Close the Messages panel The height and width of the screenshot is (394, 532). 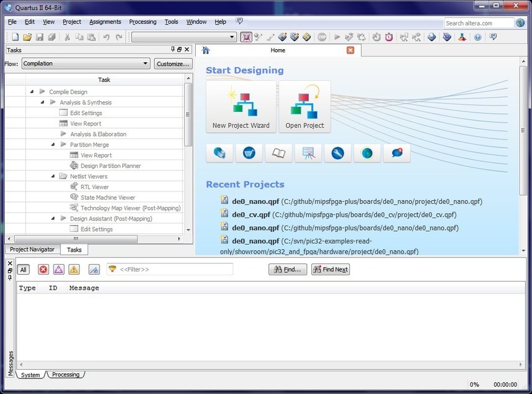(x=10, y=263)
